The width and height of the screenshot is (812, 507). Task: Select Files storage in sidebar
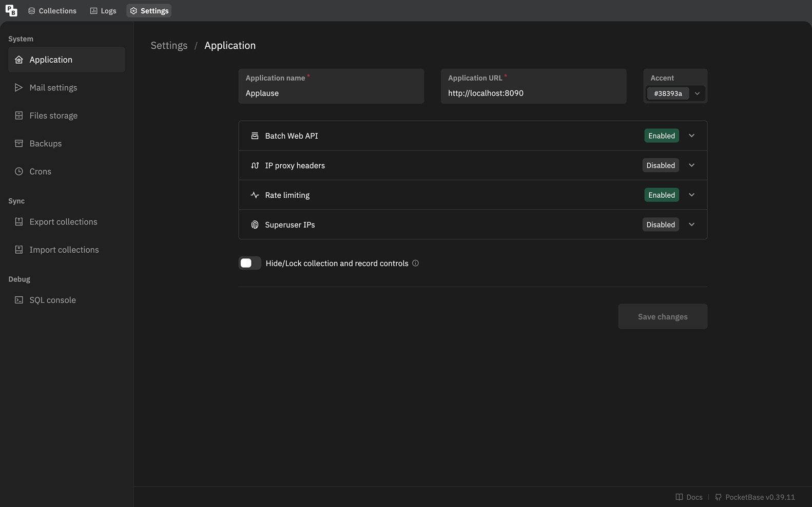coord(67,116)
